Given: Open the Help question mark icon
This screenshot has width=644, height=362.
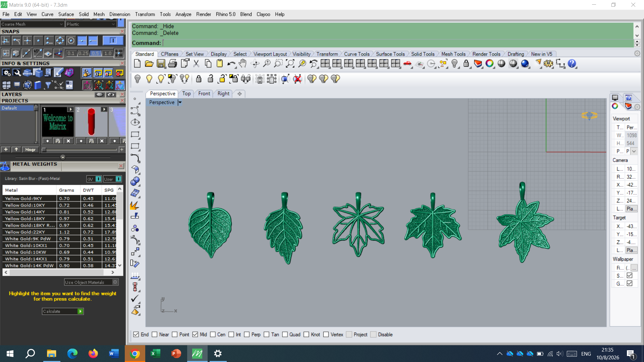Looking at the screenshot, I should (572, 64).
